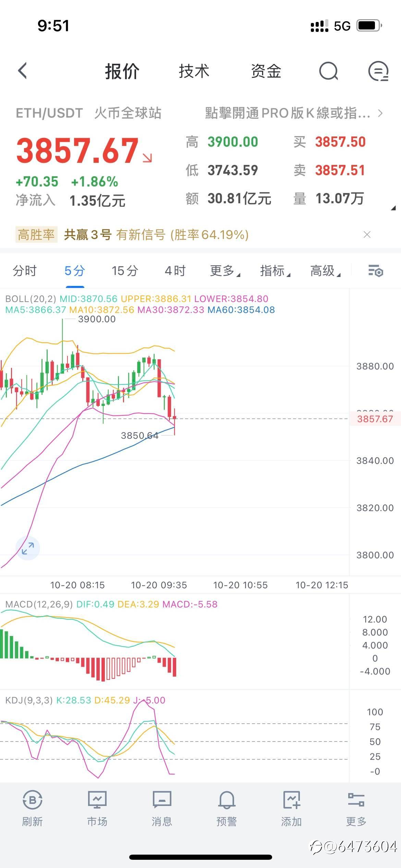The image size is (401, 868).
Task: Select the 15分 timeframe
Action: coord(125,271)
